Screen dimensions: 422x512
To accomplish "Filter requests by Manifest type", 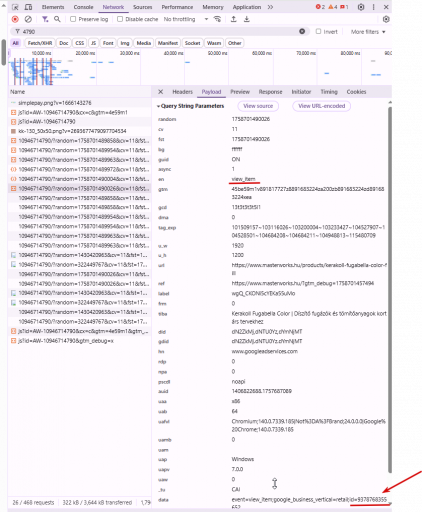I will [x=168, y=43].
